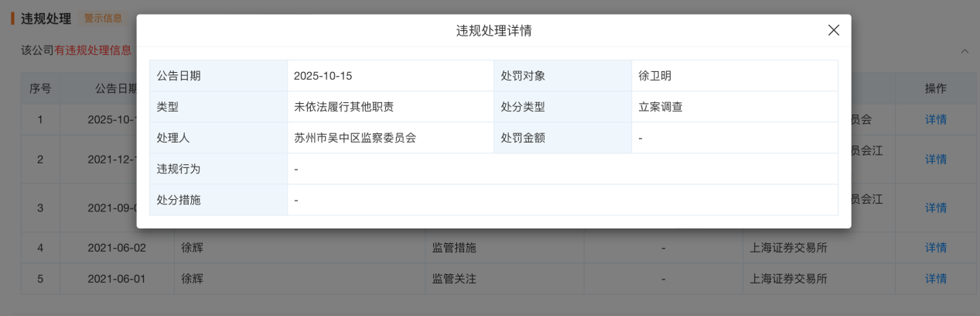Screen dimensions: 980x316
Task: Close the 违规处理详情 dialog
Action: click(x=833, y=31)
